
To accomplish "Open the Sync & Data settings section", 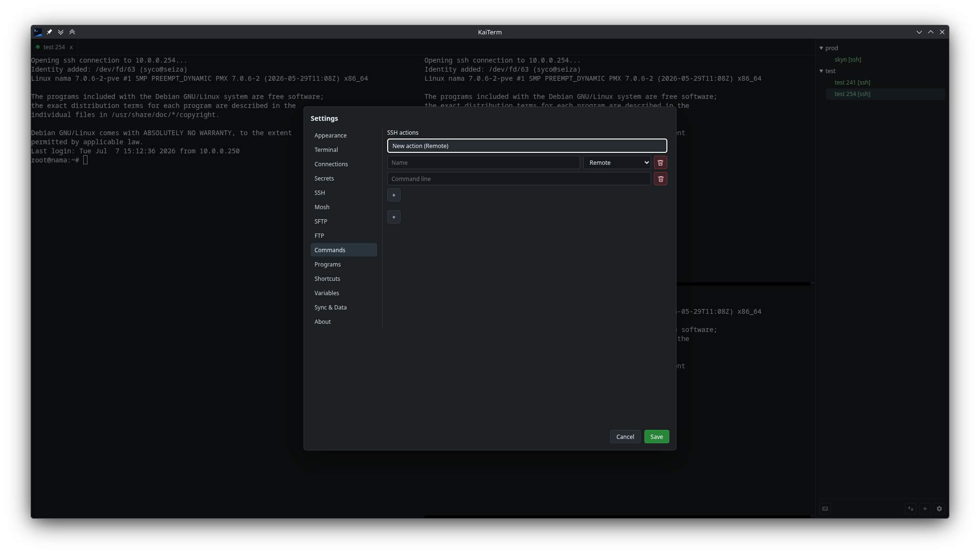I will pos(344,308).
